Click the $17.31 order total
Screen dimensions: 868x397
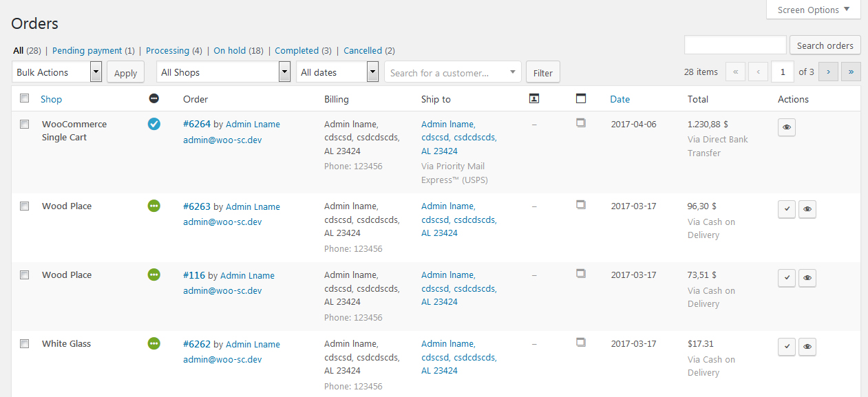[701, 344]
